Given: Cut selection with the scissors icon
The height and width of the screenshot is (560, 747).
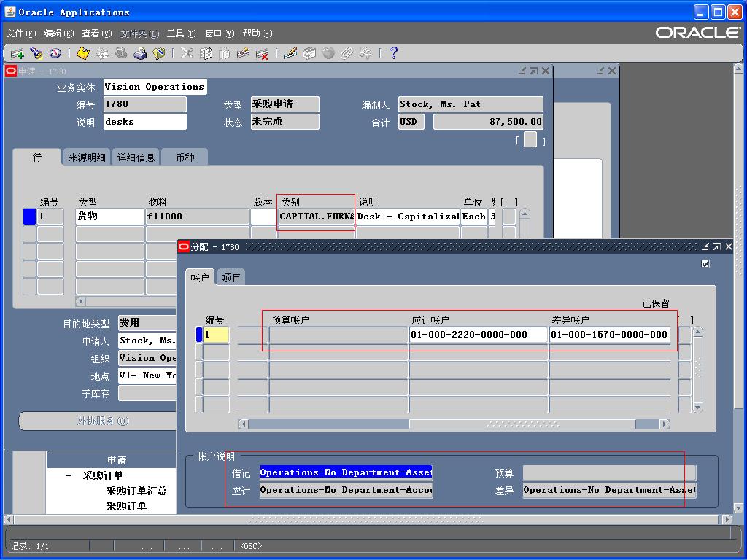Looking at the screenshot, I should click(x=187, y=53).
